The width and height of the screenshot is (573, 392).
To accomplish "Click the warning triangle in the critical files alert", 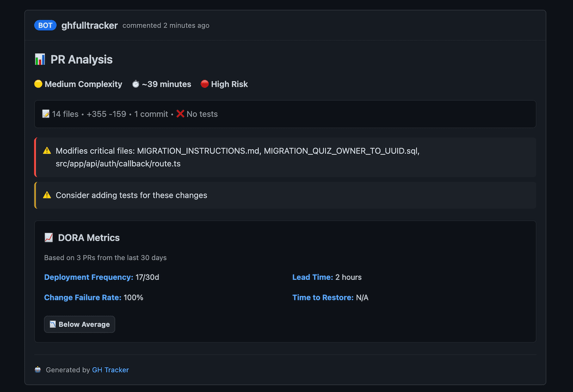I will click(47, 150).
